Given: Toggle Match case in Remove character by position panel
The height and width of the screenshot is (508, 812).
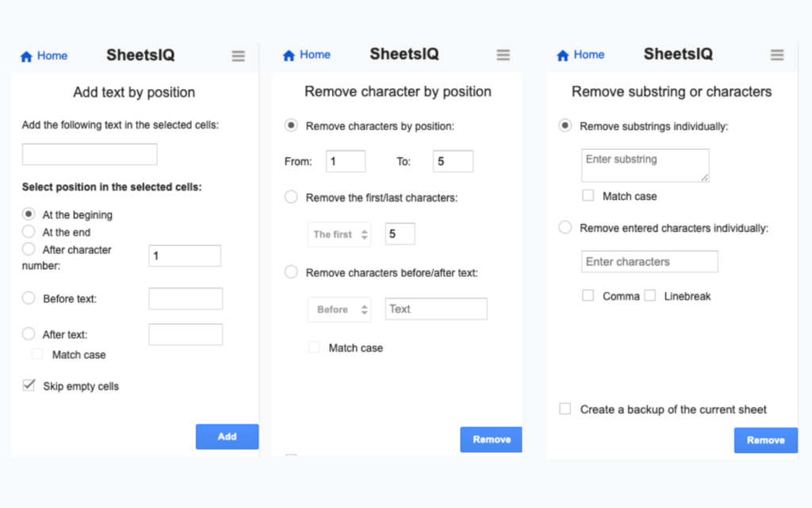Looking at the screenshot, I should pos(314,347).
